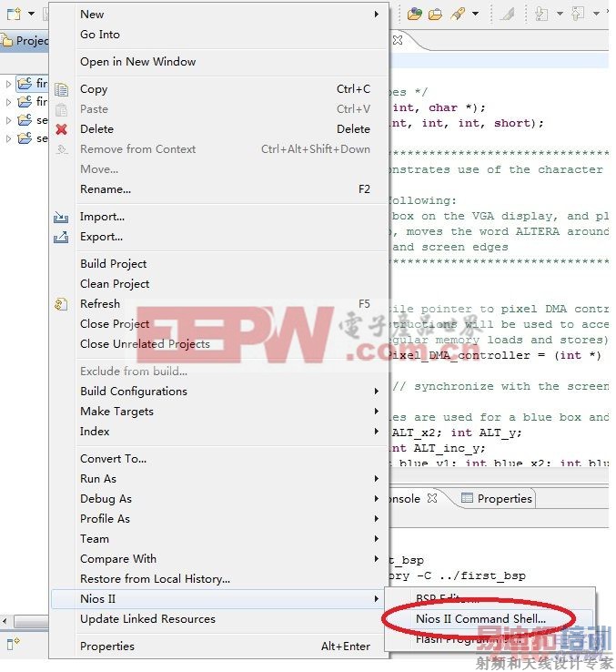
Task: Click the Refresh icon
Action: [x=61, y=304]
